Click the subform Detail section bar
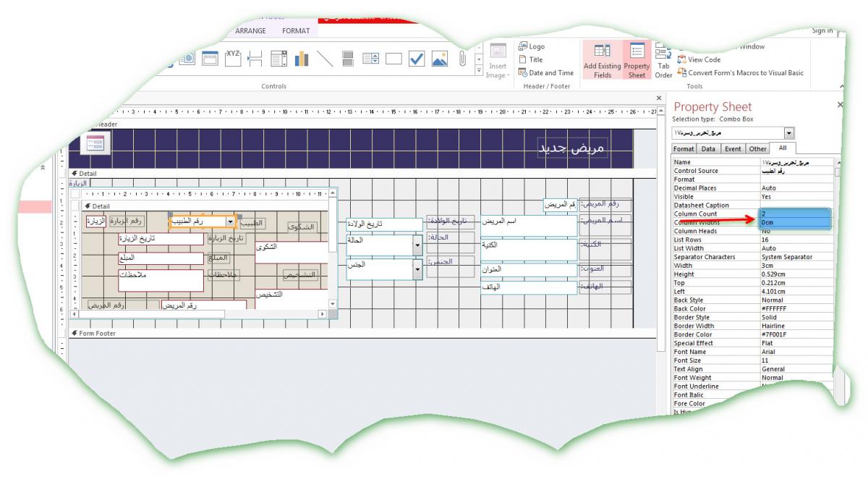868x477 pixels. (205, 206)
